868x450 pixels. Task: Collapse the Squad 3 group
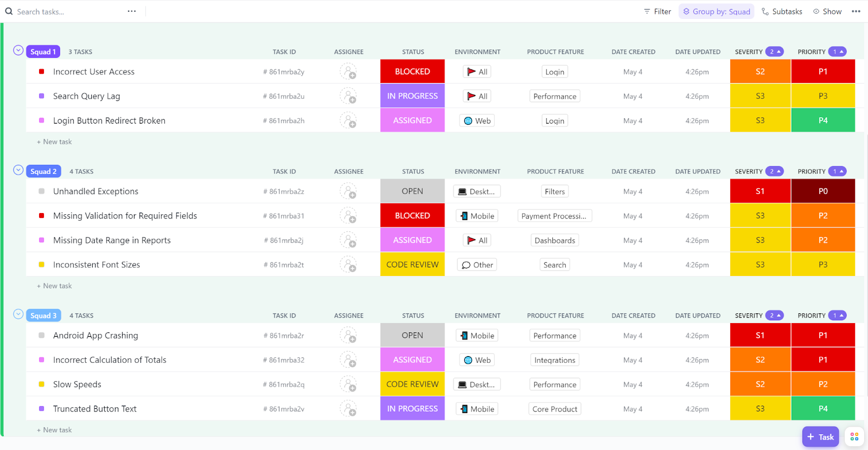18,314
